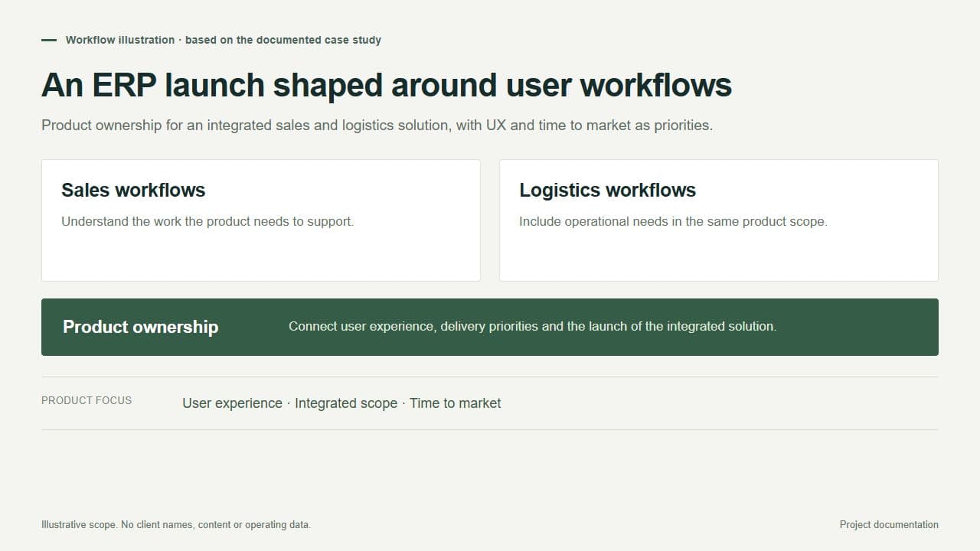
Task: Click the "PRODUCT FOCUS" label
Action: tap(87, 400)
